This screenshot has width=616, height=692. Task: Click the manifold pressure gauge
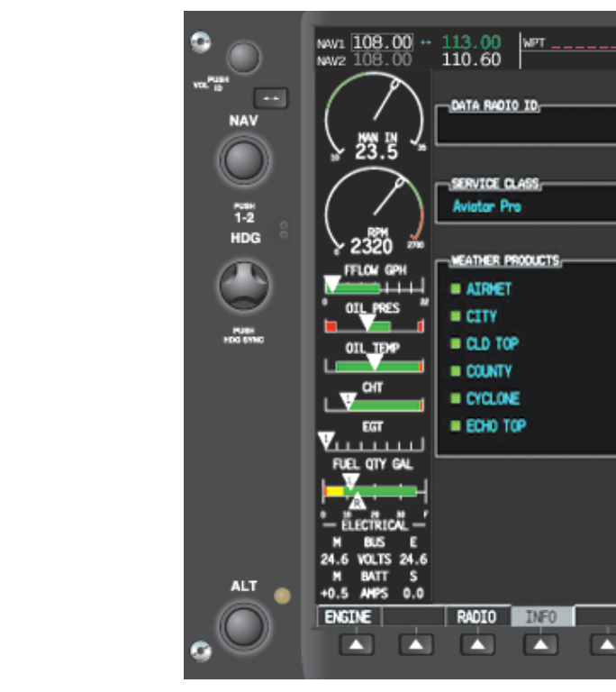(374, 117)
